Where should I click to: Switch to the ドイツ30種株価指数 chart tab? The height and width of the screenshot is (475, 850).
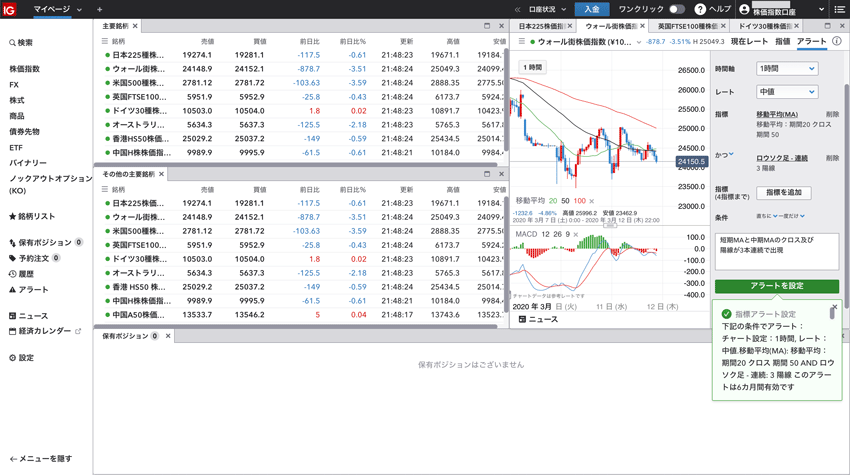tap(764, 26)
